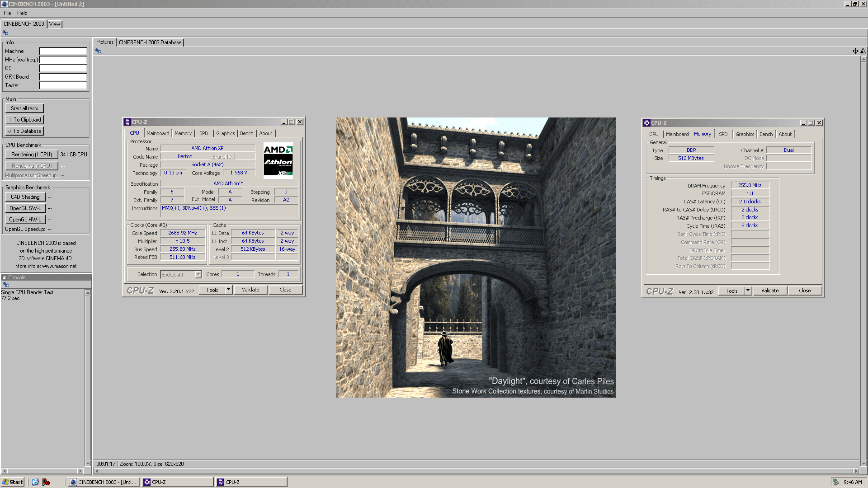Image resolution: width=868 pixels, height=488 pixels.
Task: Click the GFX-Board input field
Action: tap(63, 77)
